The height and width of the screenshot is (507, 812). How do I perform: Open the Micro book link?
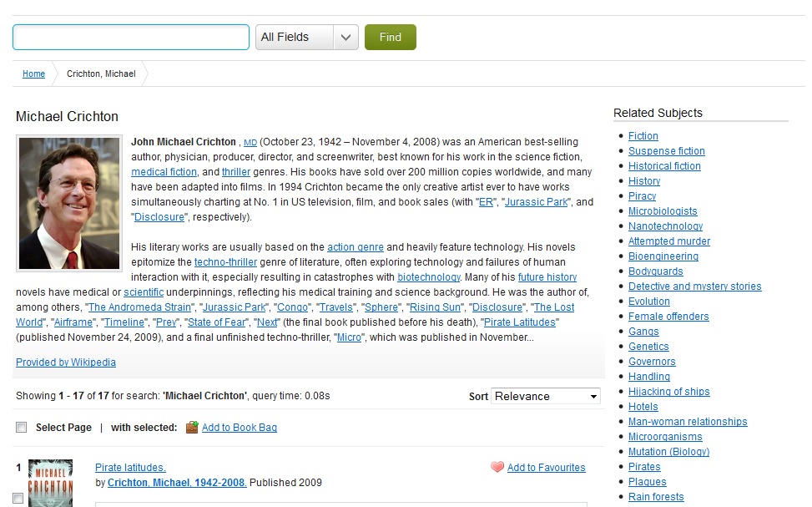349,337
